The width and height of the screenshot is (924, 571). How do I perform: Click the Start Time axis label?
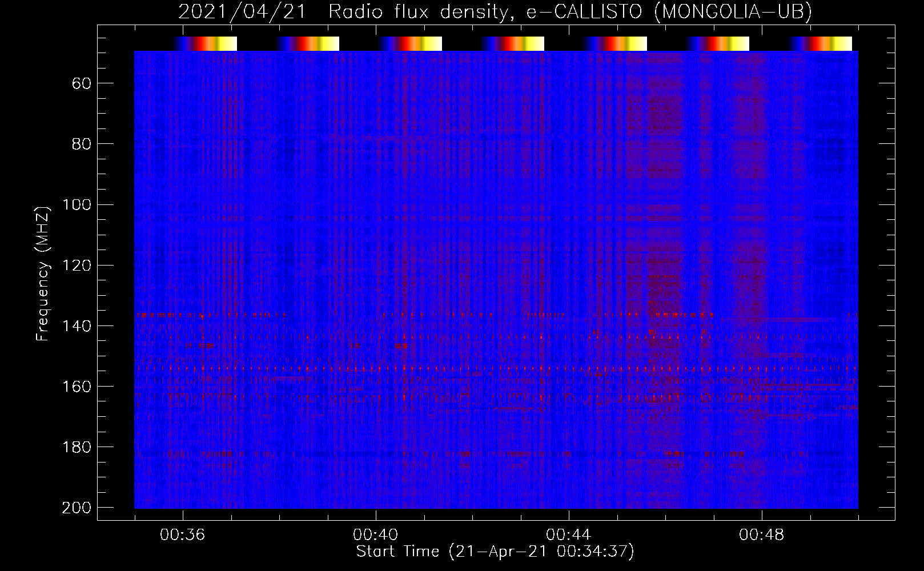(495, 552)
